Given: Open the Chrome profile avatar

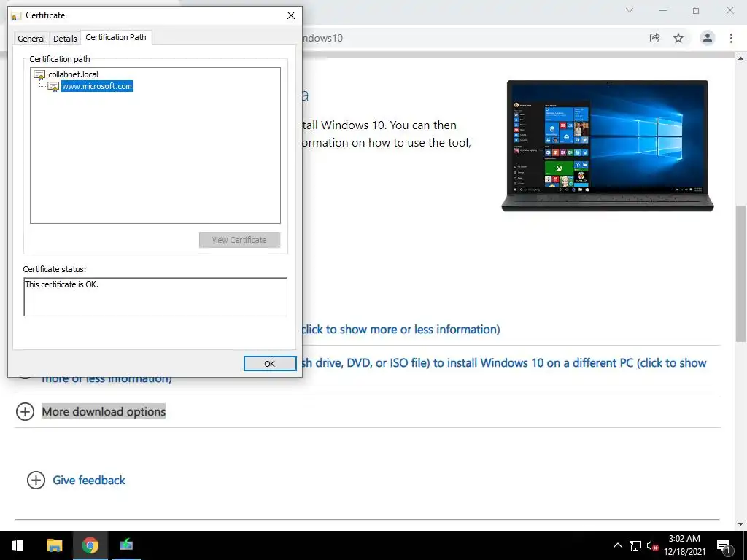Looking at the screenshot, I should pos(708,38).
